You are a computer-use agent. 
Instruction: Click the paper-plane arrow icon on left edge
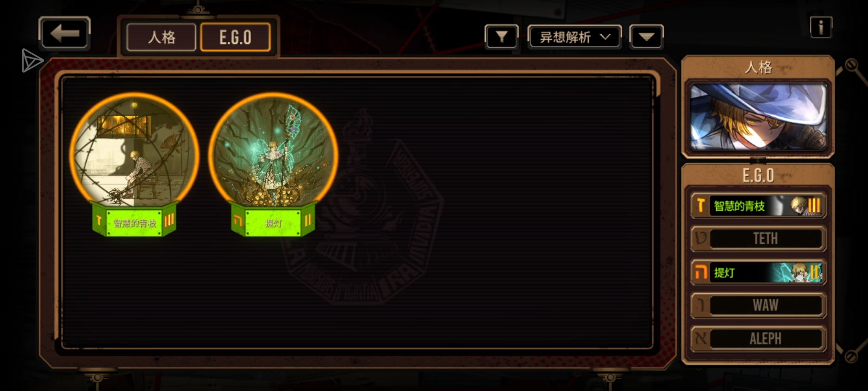[32, 60]
